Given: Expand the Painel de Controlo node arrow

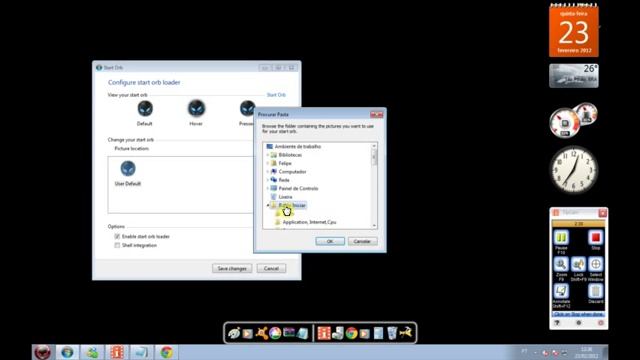Looking at the screenshot, I should tap(268, 189).
